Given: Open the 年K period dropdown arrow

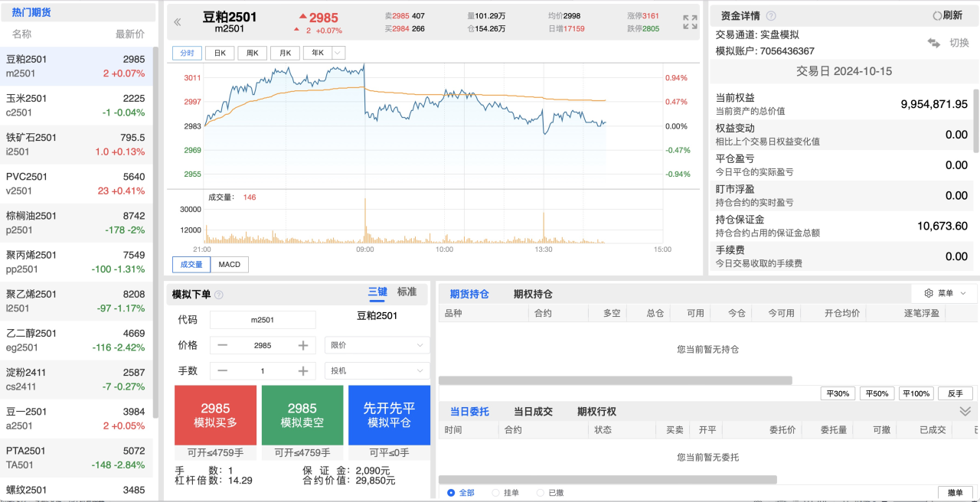Looking at the screenshot, I should click(338, 53).
